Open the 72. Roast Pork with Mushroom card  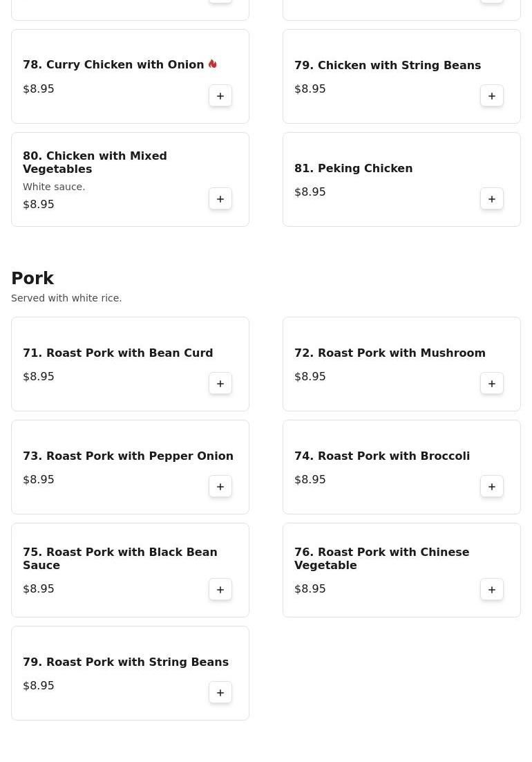[401, 364]
